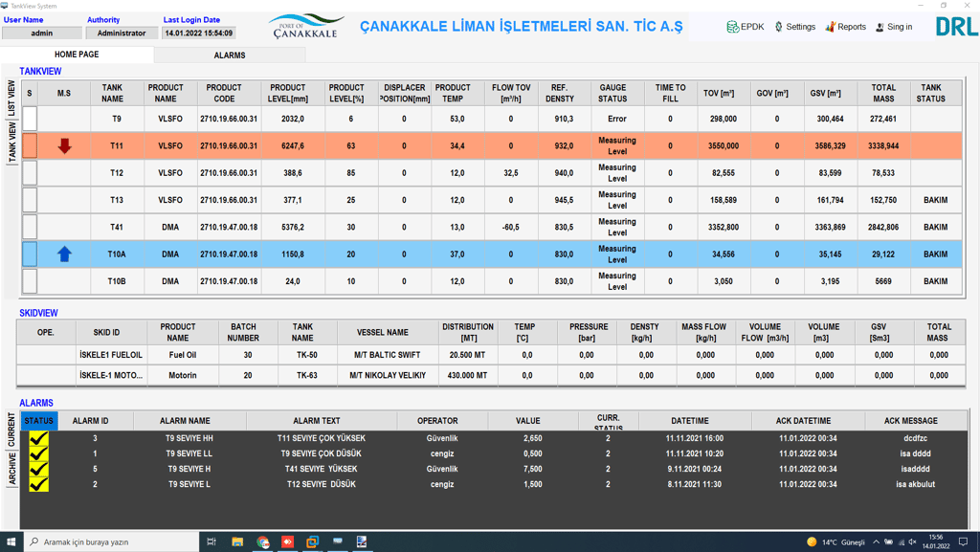Click the STATUS column header in alarms
Viewport: 980px width, 552px height.
pyautogui.click(x=38, y=421)
